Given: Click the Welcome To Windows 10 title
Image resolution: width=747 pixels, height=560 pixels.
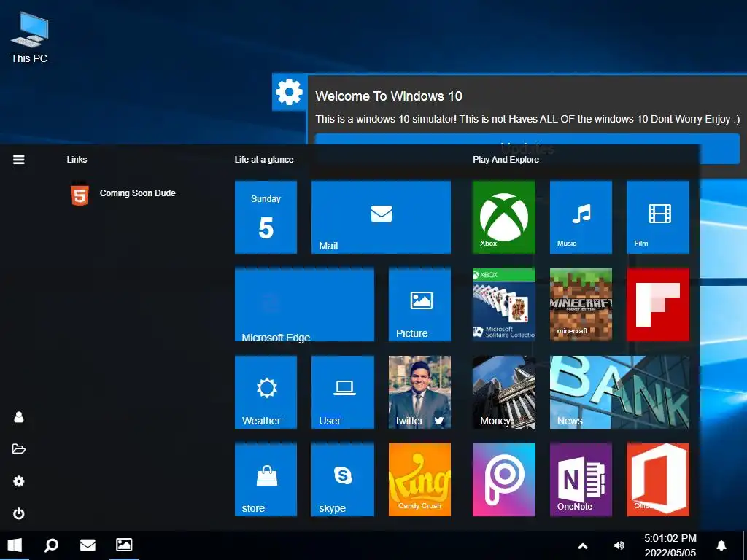Looking at the screenshot, I should point(389,96).
